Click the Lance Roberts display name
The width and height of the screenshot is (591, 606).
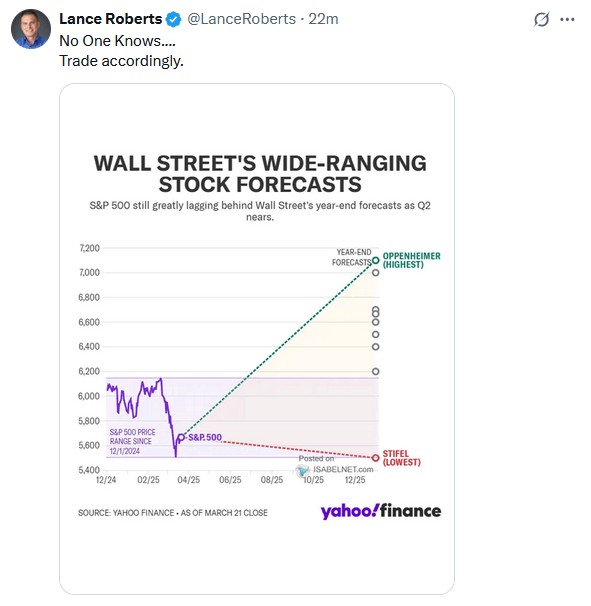pyautogui.click(x=111, y=19)
